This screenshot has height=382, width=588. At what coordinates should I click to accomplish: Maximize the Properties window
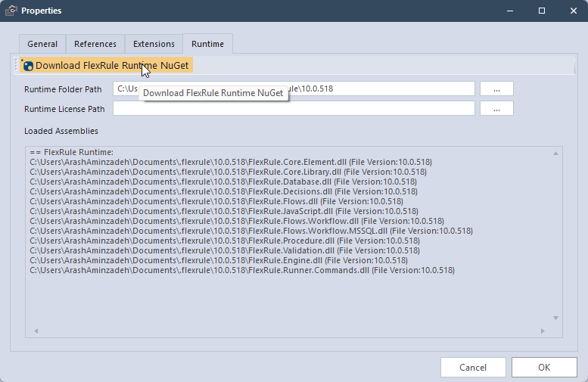[x=542, y=11]
